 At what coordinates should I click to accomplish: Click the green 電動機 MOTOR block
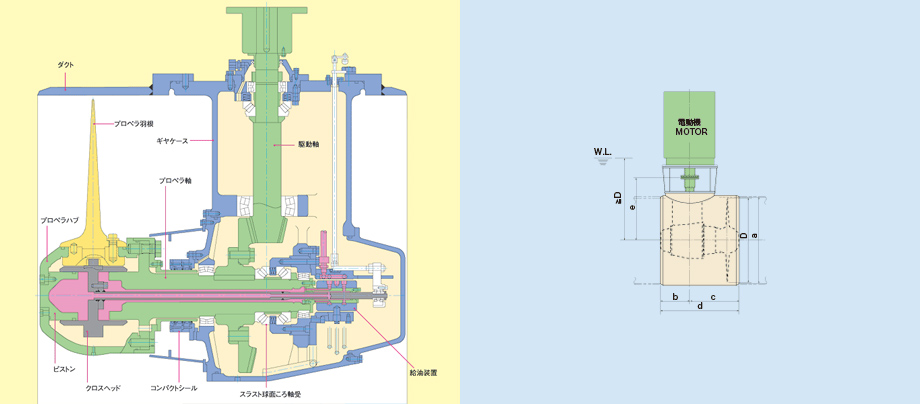(x=691, y=125)
